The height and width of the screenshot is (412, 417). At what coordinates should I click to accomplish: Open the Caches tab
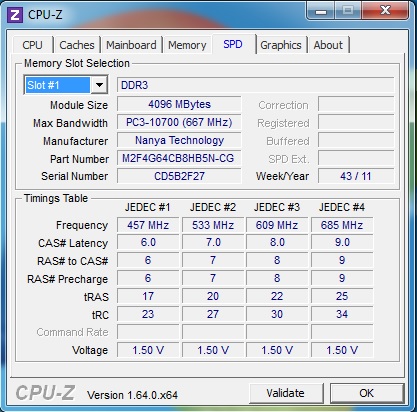77,45
